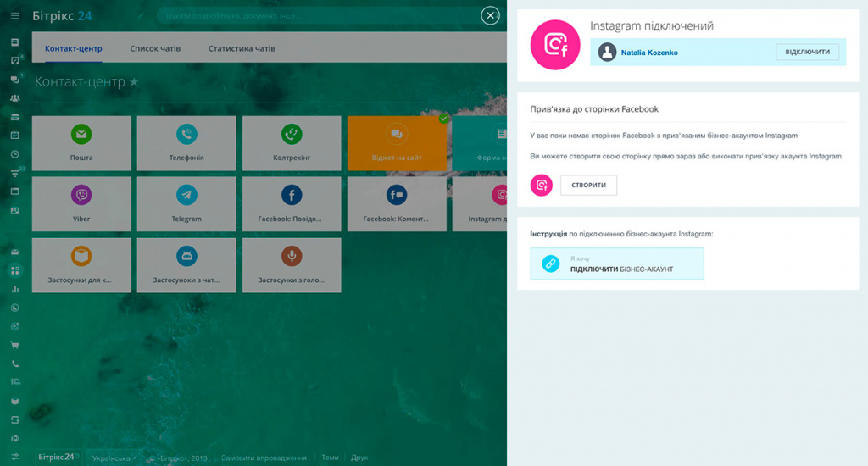Click the Бітрікс 24 logo in header
This screenshot has height=466, width=868.
(62, 16)
